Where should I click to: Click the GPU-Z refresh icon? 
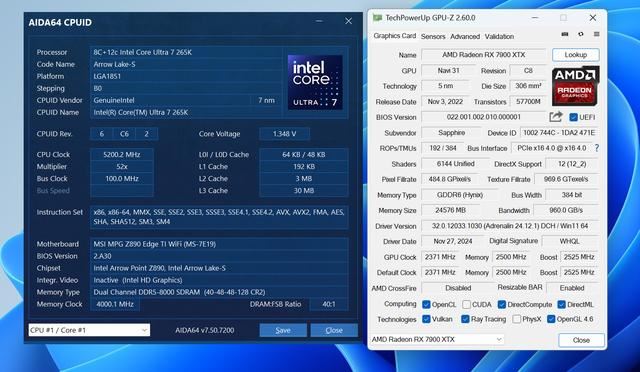[x=581, y=34]
